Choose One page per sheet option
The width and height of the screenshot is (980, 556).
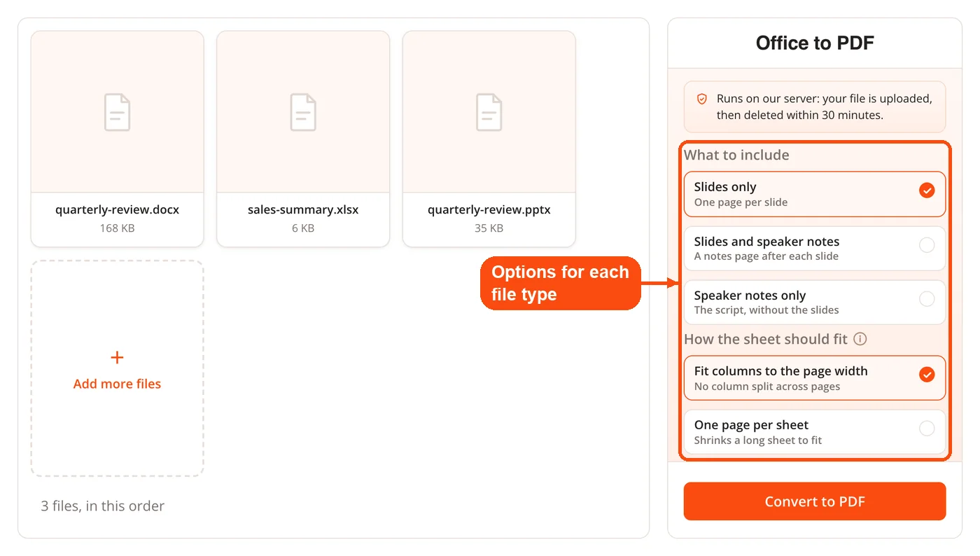[x=815, y=432]
